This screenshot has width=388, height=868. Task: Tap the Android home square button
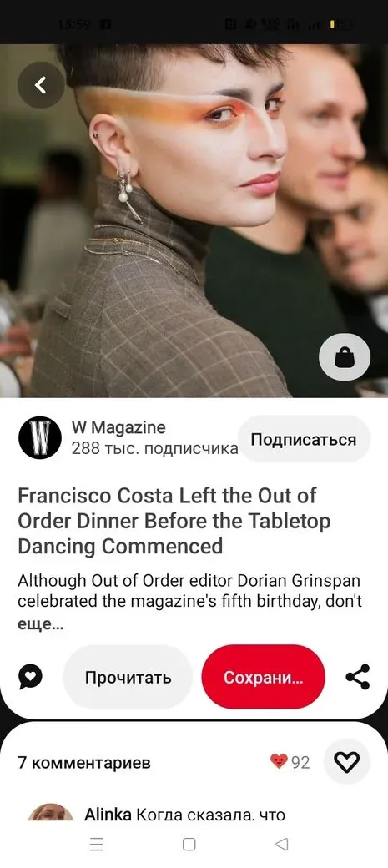[189, 844]
